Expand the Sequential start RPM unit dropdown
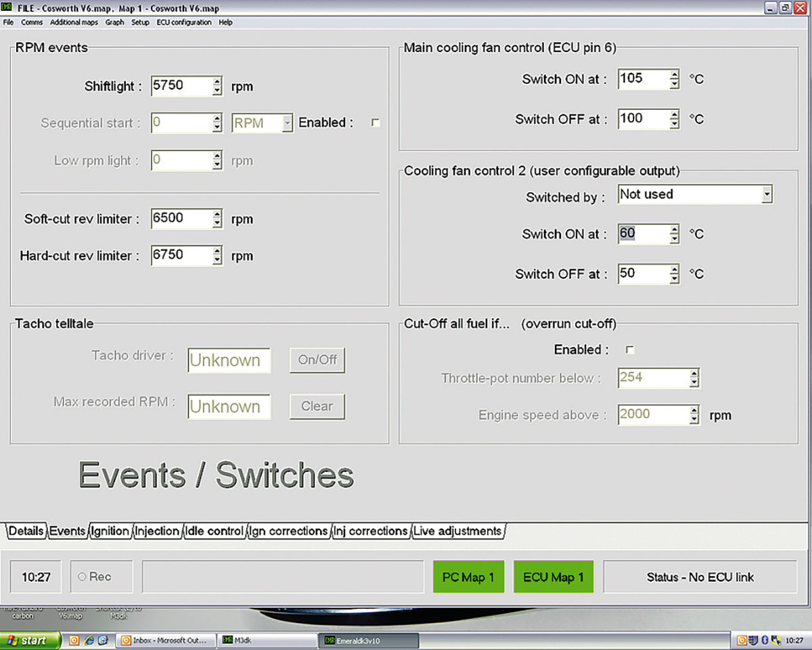The image size is (812, 650). [x=288, y=124]
